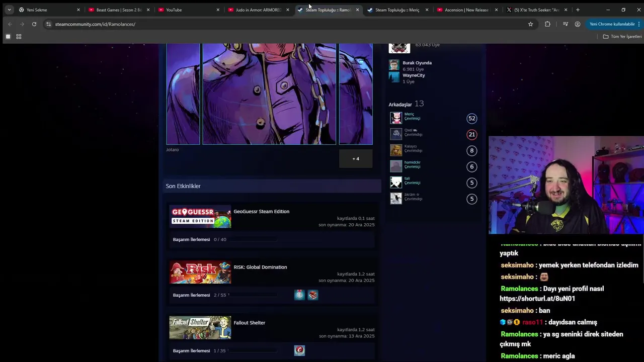Image resolution: width=644 pixels, height=362 pixels.
Task: Open the Chrome profile avatar icon
Action: coord(577,24)
